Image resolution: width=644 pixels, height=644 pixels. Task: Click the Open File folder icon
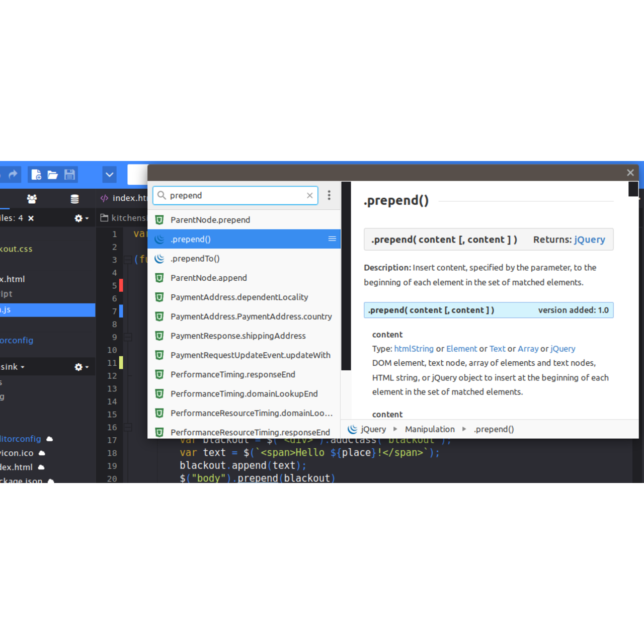(x=53, y=175)
